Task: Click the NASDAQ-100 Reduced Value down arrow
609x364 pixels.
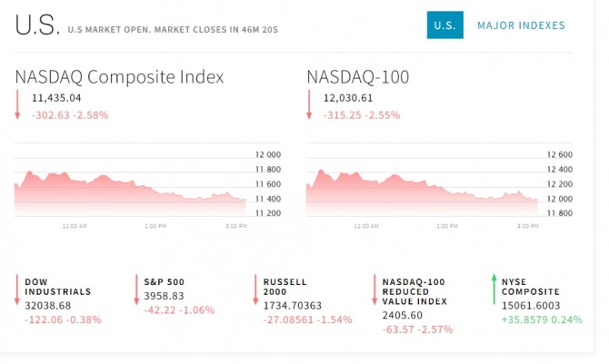Action: (374, 290)
